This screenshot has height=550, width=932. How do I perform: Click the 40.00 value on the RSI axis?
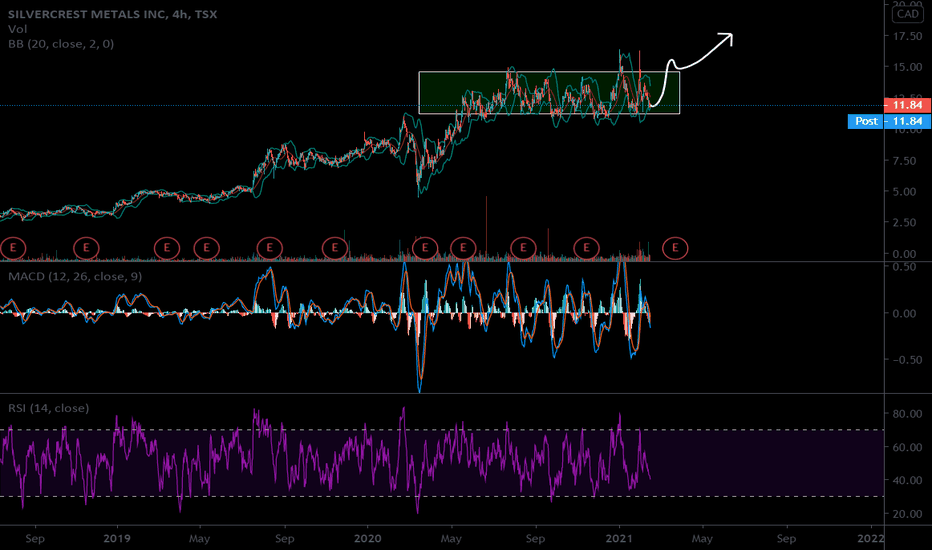click(x=908, y=480)
